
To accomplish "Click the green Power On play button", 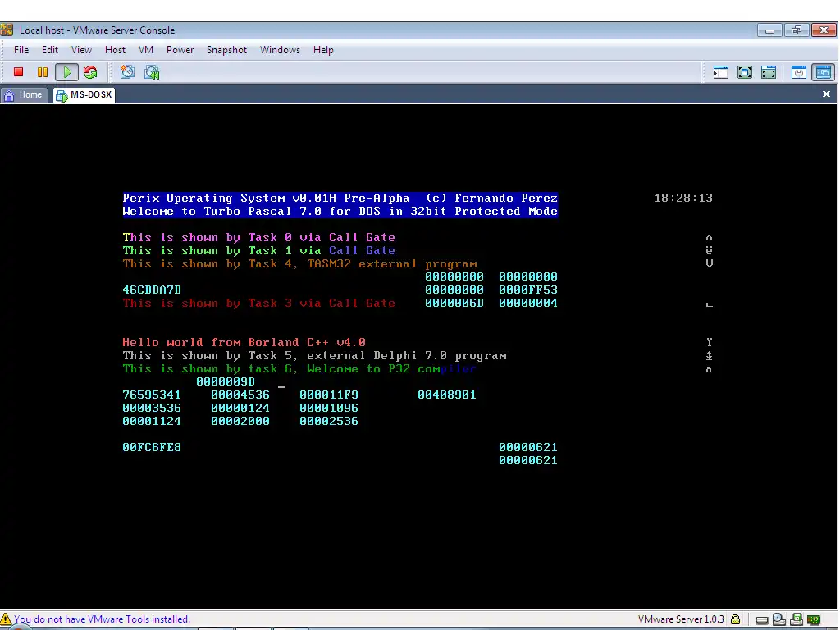I will (67, 72).
